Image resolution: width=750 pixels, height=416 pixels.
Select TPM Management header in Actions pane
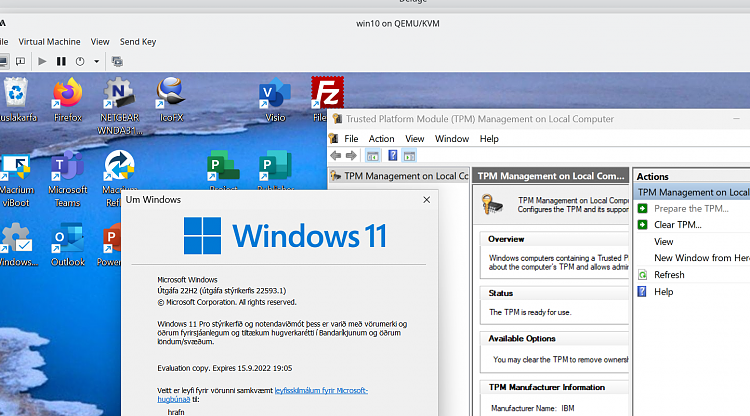click(692, 192)
